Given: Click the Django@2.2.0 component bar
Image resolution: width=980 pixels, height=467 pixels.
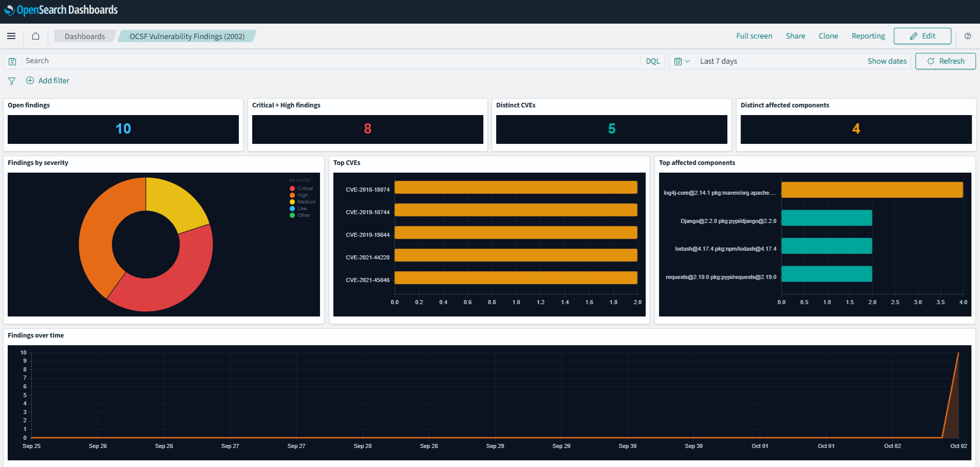Looking at the screenshot, I should pyautogui.click(x=826, y=218).
